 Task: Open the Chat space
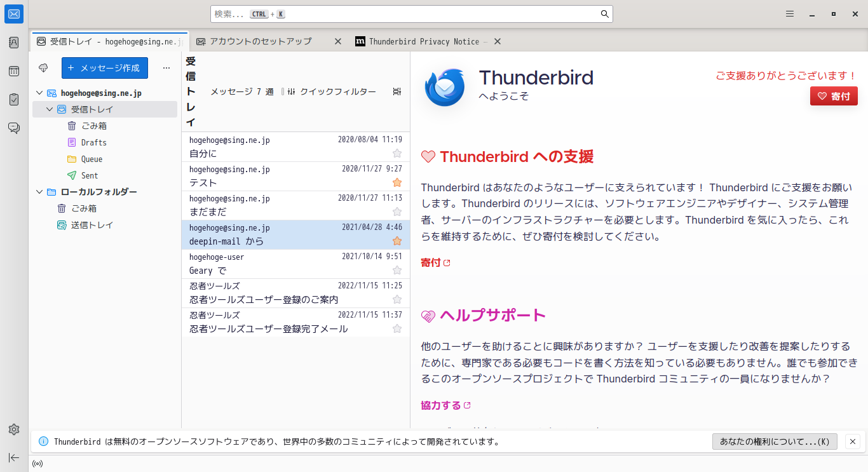click(x=14, y=128)
